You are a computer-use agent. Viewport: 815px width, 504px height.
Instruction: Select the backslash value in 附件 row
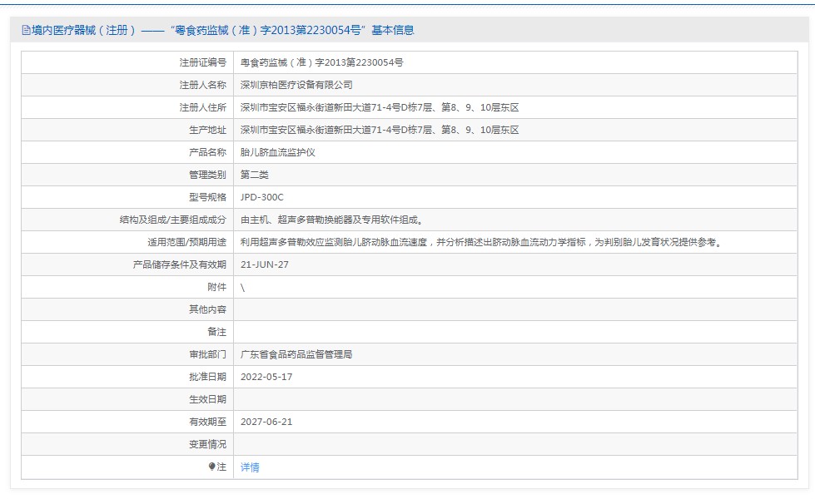pyautogui.click(x=243, y=288)
